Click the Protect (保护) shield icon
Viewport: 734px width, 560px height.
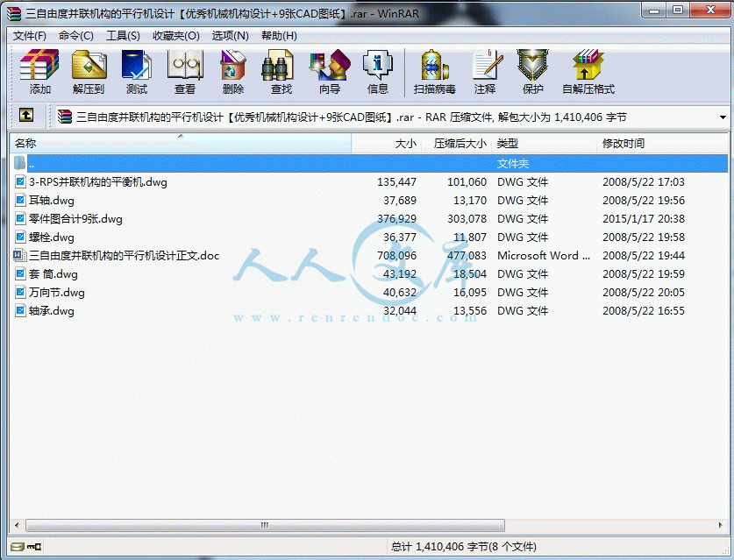532,65
